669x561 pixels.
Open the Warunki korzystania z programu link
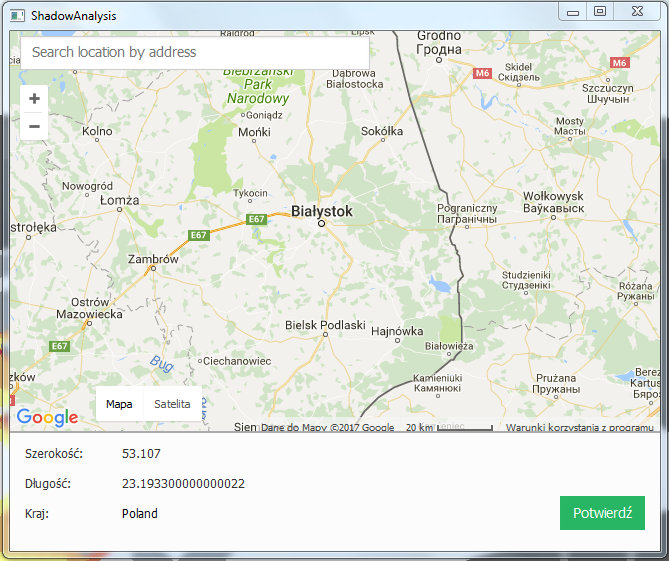click(x=579, y=428)
